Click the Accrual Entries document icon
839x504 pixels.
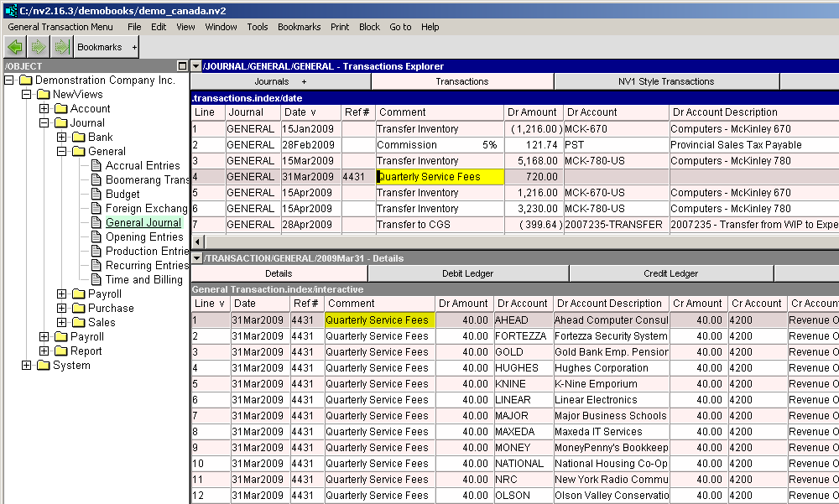pyautogui.click(x=96, y=166)
